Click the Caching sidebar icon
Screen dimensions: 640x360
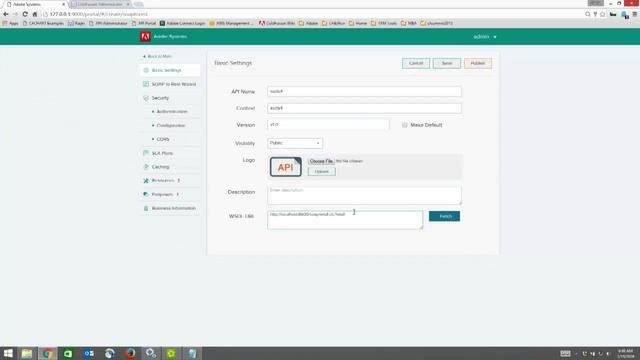146,167
